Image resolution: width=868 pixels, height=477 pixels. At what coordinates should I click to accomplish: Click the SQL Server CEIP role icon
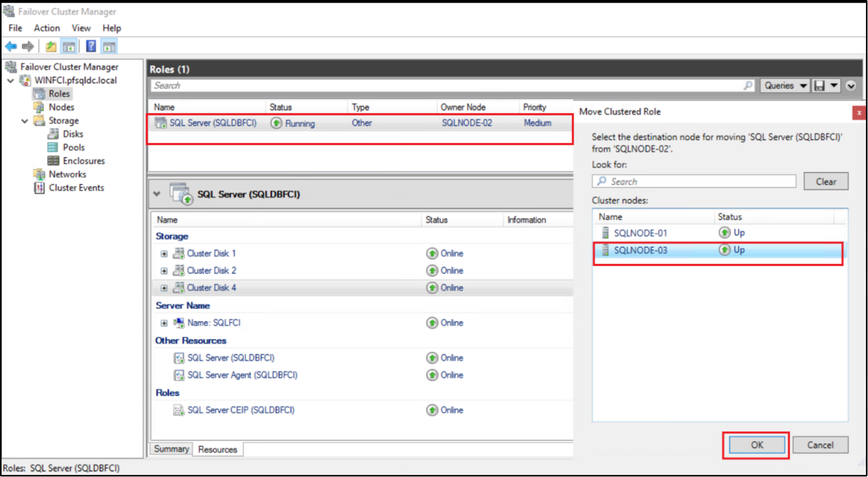[178, 410]
